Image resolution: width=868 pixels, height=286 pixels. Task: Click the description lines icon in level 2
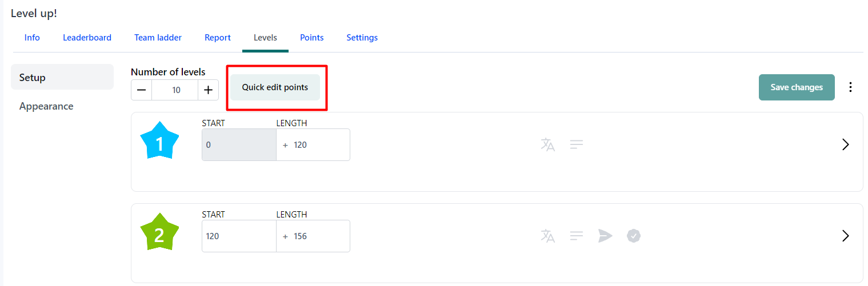[577, 236]
